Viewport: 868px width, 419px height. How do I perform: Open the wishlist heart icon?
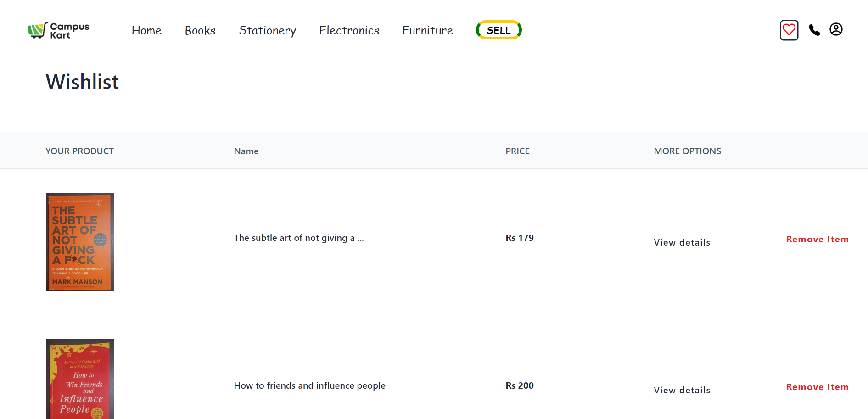pos(789,30)
